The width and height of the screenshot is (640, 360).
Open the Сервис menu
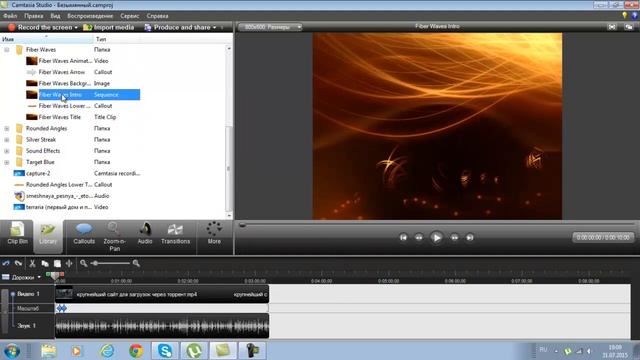(x=130, y=16)
